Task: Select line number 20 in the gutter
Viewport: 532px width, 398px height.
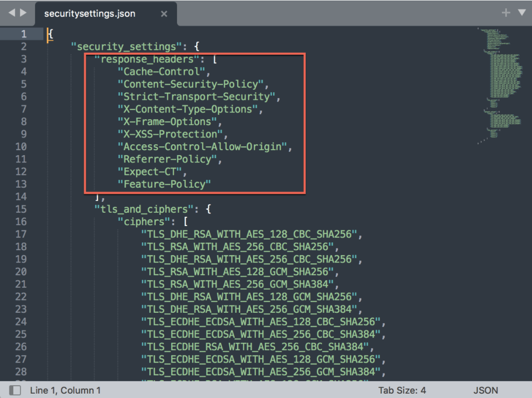Action: click(x=23, y=271)
